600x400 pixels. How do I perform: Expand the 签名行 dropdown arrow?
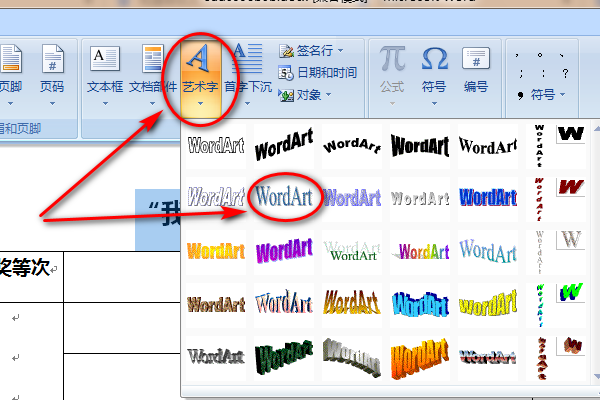340,51
